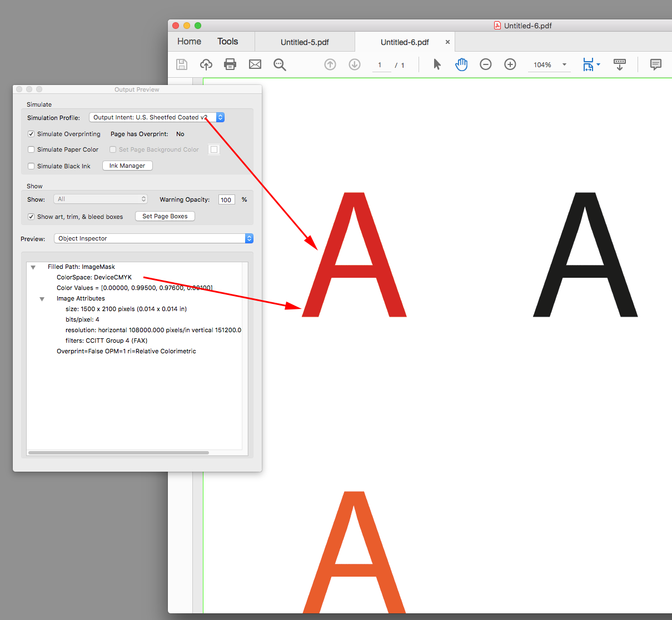The image size is (672, 620).
Task: Select the ColorSpace: DeviceCMYK row
Action: [x=94, y=277]
